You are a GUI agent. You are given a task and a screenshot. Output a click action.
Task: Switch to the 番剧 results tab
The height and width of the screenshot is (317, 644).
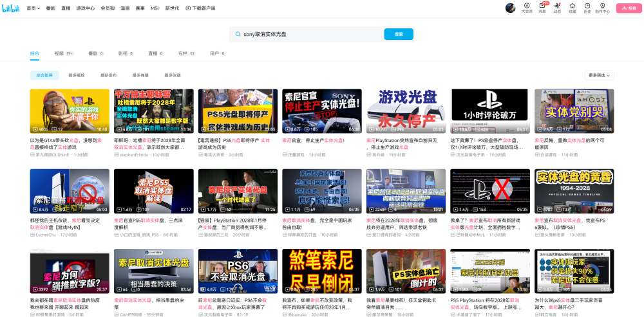(96, 53)
